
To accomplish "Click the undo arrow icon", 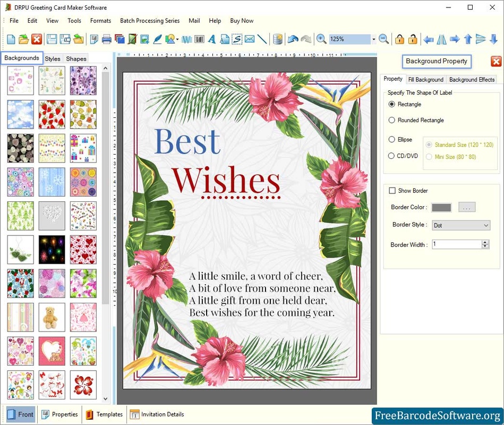I will point(292,39).
